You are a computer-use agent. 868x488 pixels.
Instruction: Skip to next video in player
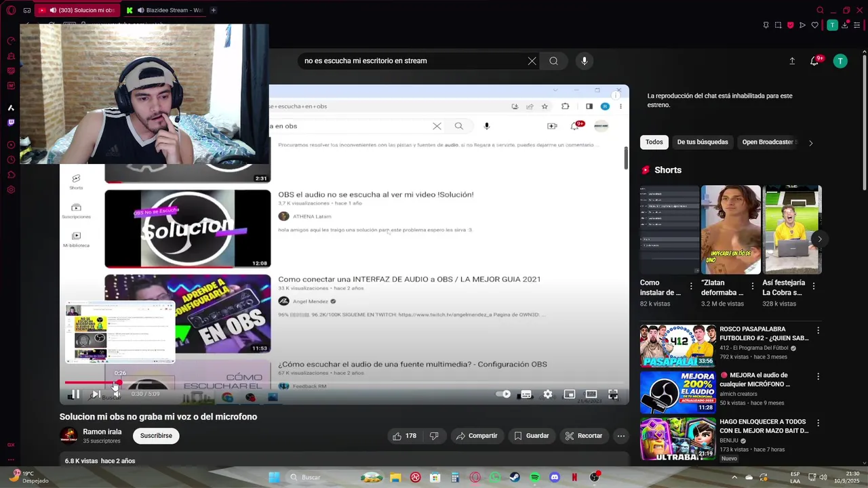click(x=96, y=394)
